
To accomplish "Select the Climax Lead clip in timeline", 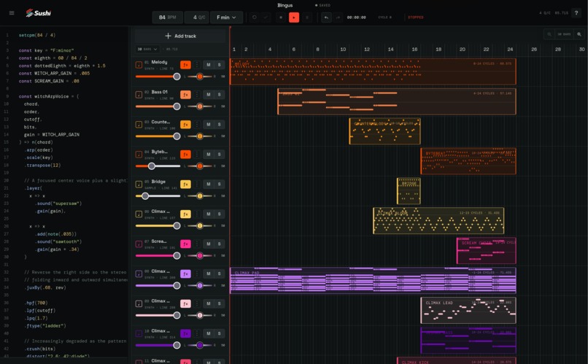I will click(468, 311).
